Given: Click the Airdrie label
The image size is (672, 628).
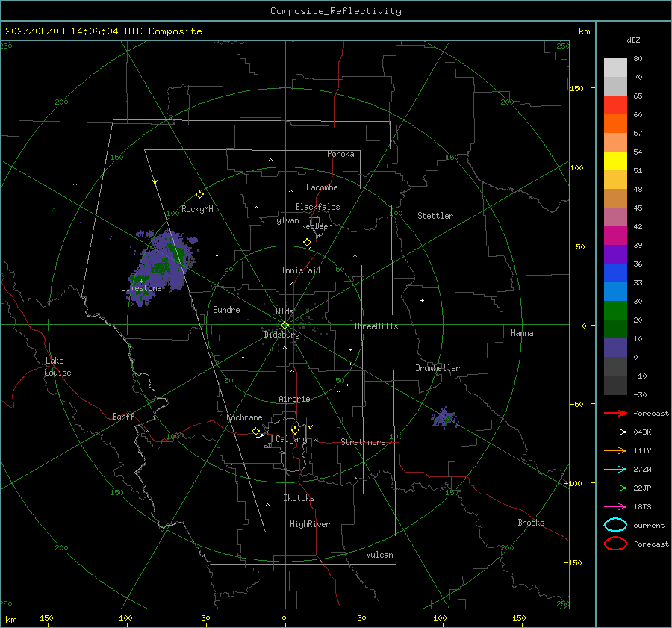Looking at the screenshot, I should pos(294,399).
